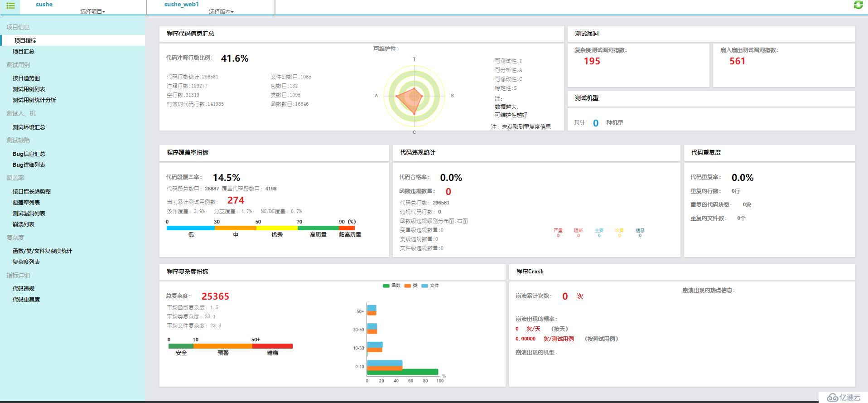Open 函数/类/文件复杂度统计 page
This screenshot has width=868, height=403.
42,251
